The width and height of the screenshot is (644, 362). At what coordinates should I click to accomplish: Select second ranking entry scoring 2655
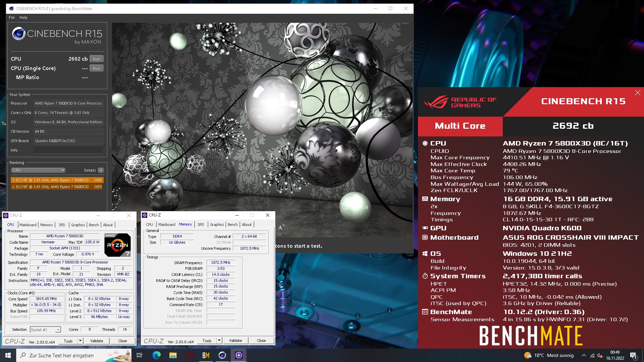pos(57,187)
